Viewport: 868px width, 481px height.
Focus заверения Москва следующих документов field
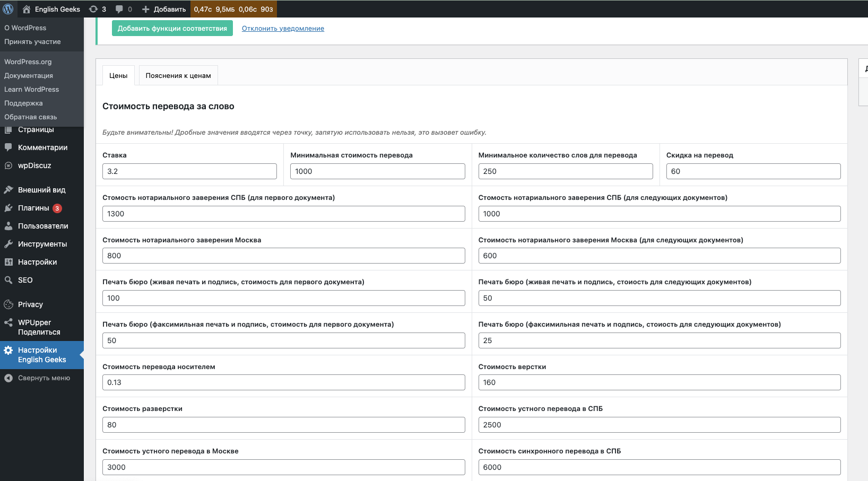(659, 256)
